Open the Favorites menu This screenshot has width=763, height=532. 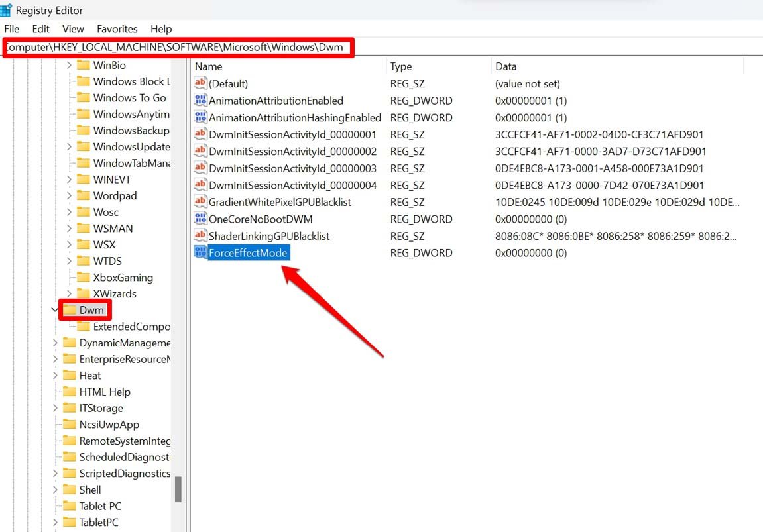tap(117, 28)
